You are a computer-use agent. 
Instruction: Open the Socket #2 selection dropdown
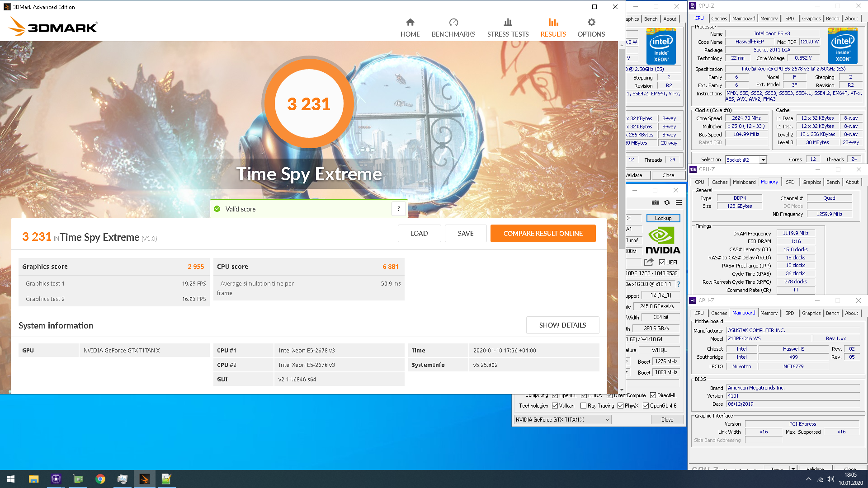click(746, 160)
